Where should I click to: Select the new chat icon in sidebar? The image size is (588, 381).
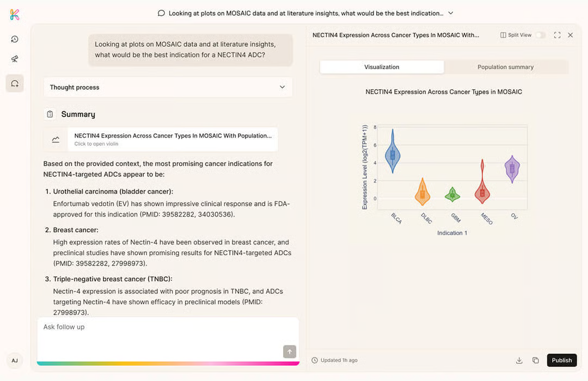pos(15,83)
